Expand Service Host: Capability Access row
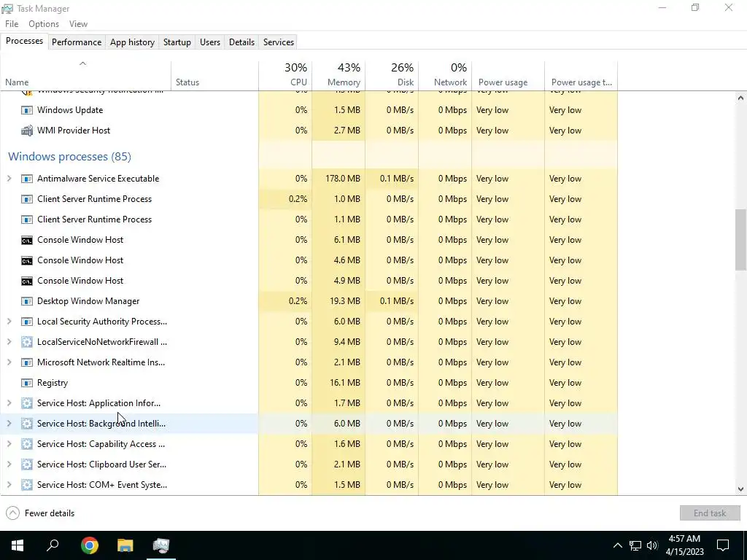The height and width of the screenshot is (560, 747). coord(9,444)
